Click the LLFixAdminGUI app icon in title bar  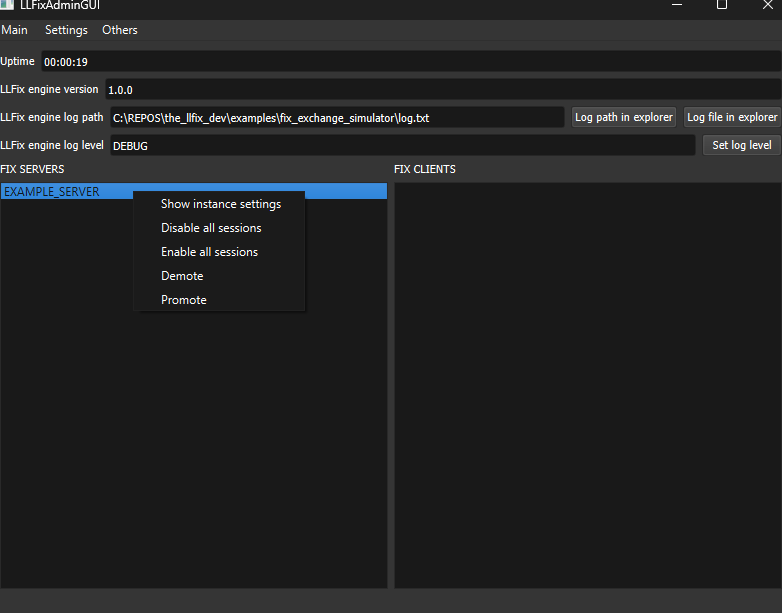point(7,5)
